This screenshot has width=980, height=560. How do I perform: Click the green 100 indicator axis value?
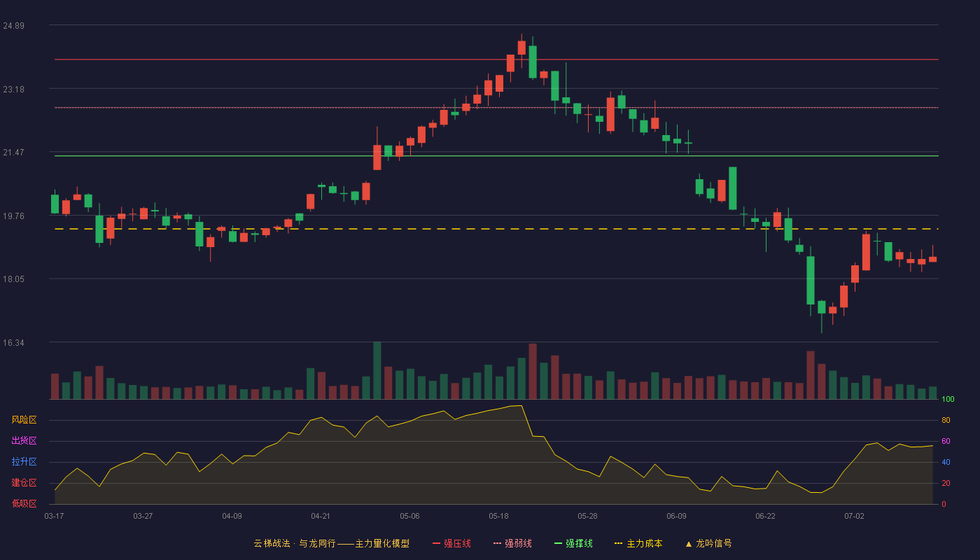[948, 400]
